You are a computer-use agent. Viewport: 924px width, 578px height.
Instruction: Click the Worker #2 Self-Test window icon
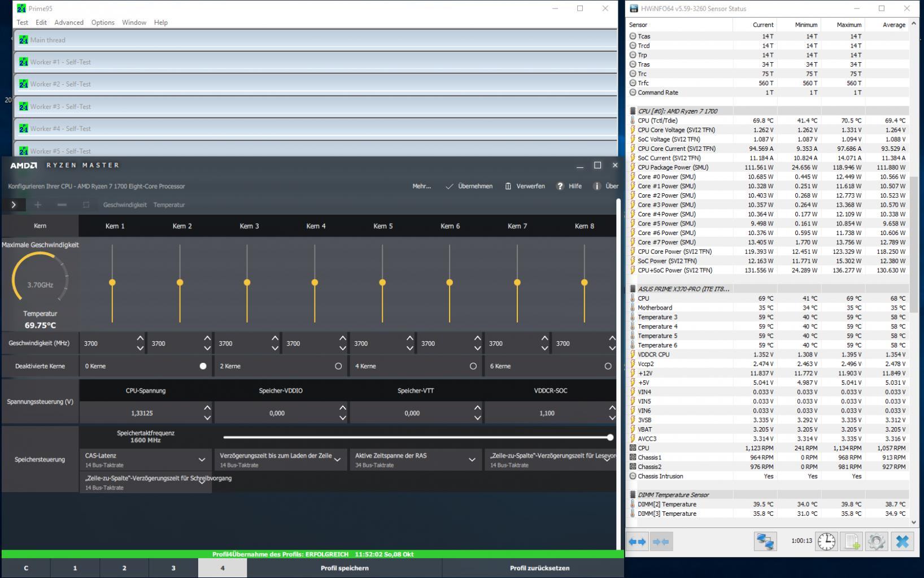coord(23,84)
